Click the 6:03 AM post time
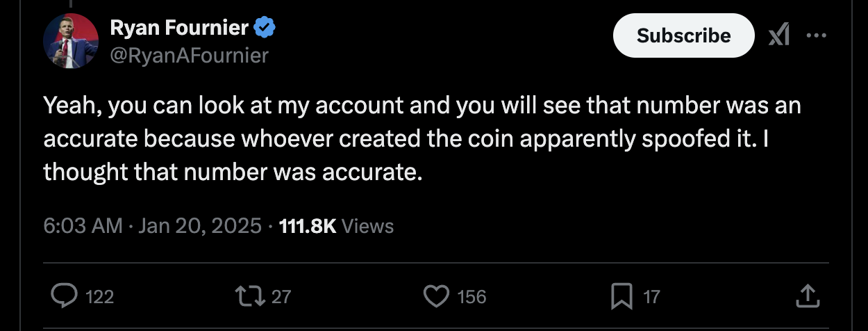This screenshot has width=868, height=331. click(83, 226)
